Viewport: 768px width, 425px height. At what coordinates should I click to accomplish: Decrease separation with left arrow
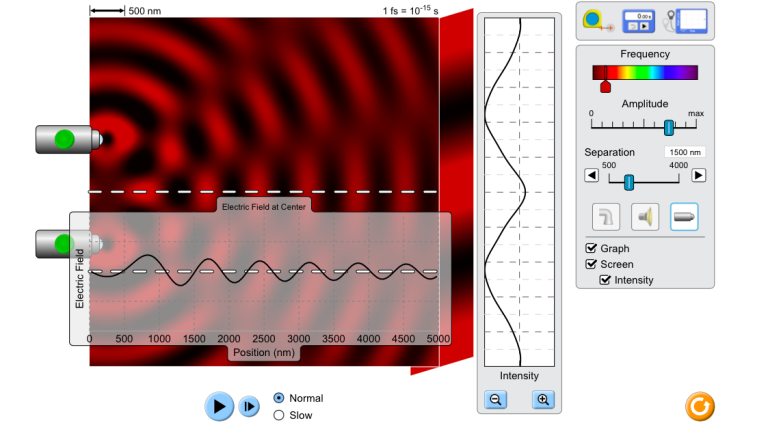click(592, 175)
